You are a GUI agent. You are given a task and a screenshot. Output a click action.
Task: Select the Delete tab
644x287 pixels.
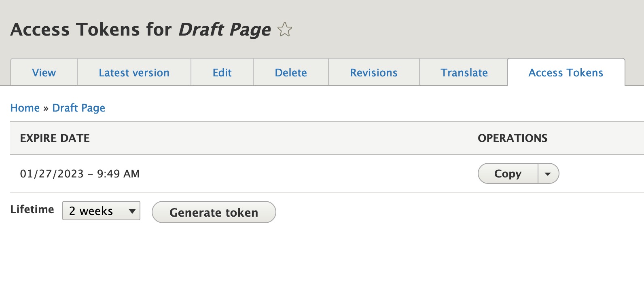291,72
